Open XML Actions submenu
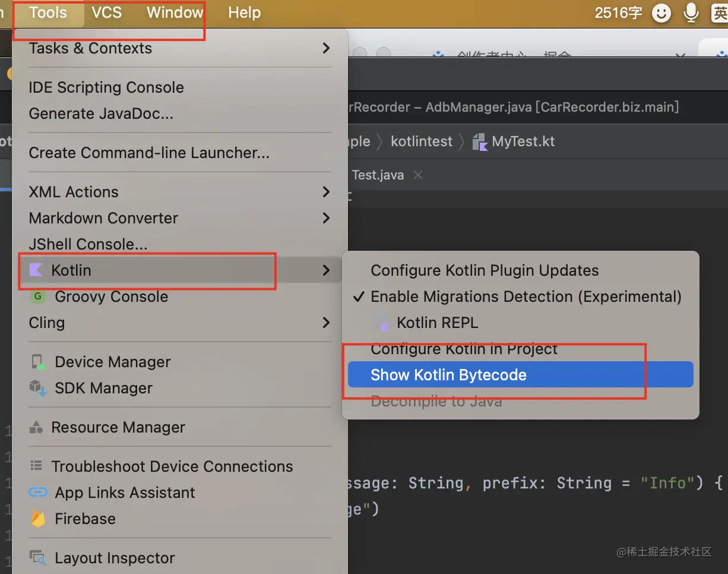This screenshot has width=728, height=574. tap(180, 192)
